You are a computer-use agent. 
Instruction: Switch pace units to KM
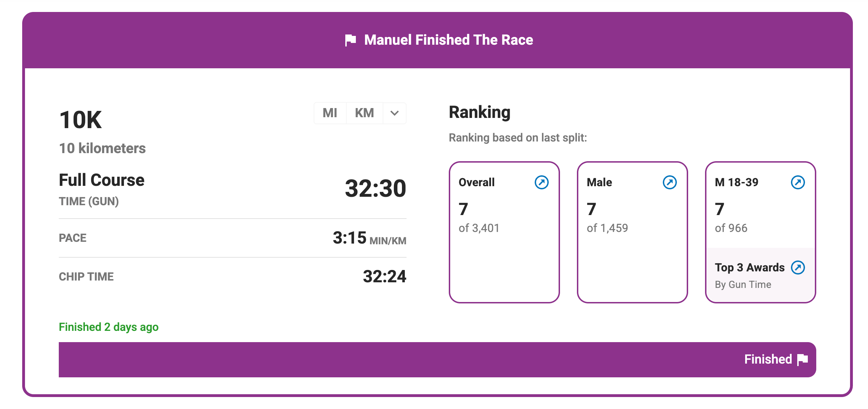click(x=364, y=113)
